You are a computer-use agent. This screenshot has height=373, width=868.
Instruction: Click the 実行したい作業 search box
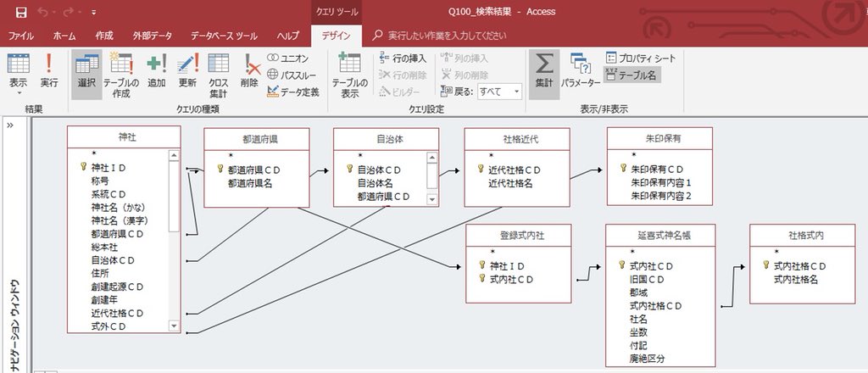tap(447, 36)
